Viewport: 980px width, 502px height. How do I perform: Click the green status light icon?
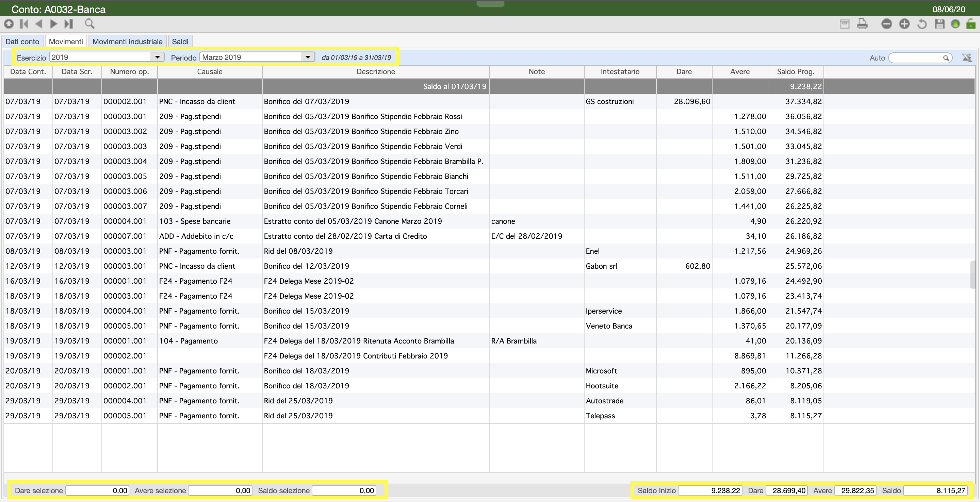pos(955,24)
